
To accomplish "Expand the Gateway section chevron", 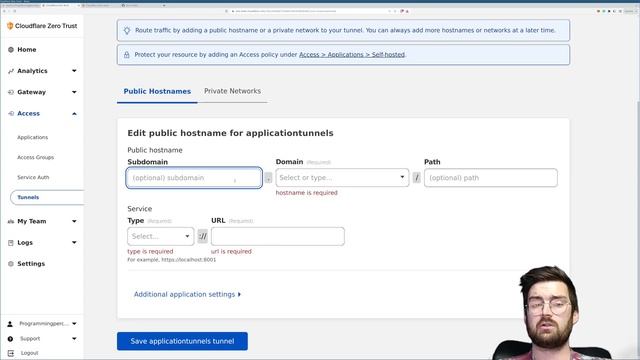I will tap(74, 92).
